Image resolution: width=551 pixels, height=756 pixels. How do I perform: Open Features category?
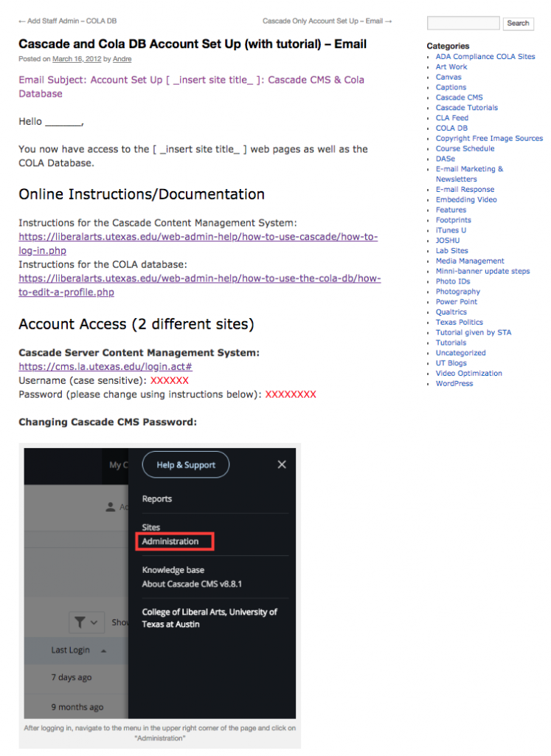pyautogui.click(x=451, y=210)
